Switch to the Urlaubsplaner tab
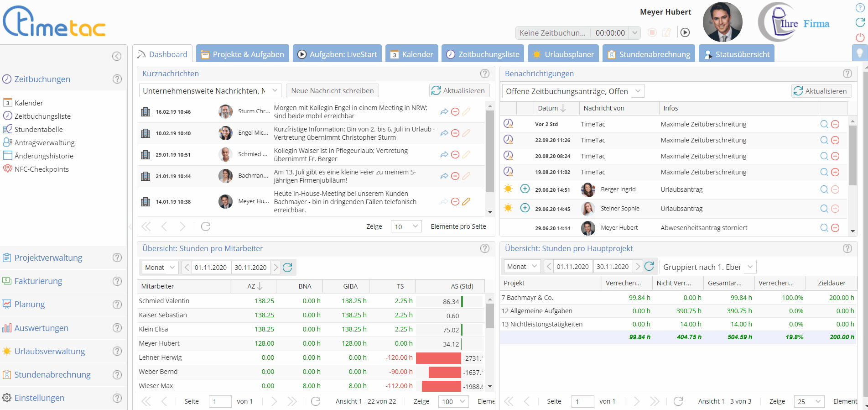Image resolution: width=868 pixels, height=410 pixels. (563, 54)
